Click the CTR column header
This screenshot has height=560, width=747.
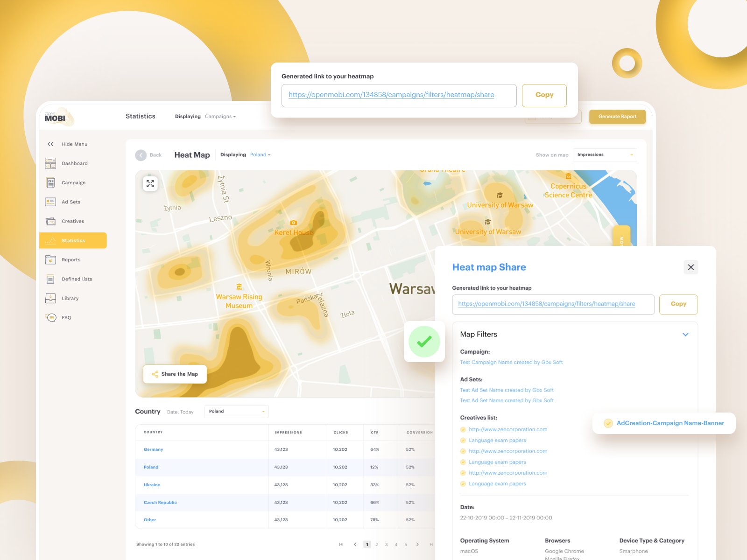375,433
